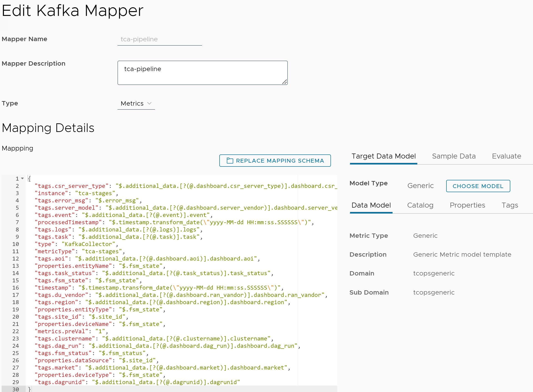The image size is (533, 392).
Task: Click the tags.market mapping line
Action: click(x=162, y=367)
